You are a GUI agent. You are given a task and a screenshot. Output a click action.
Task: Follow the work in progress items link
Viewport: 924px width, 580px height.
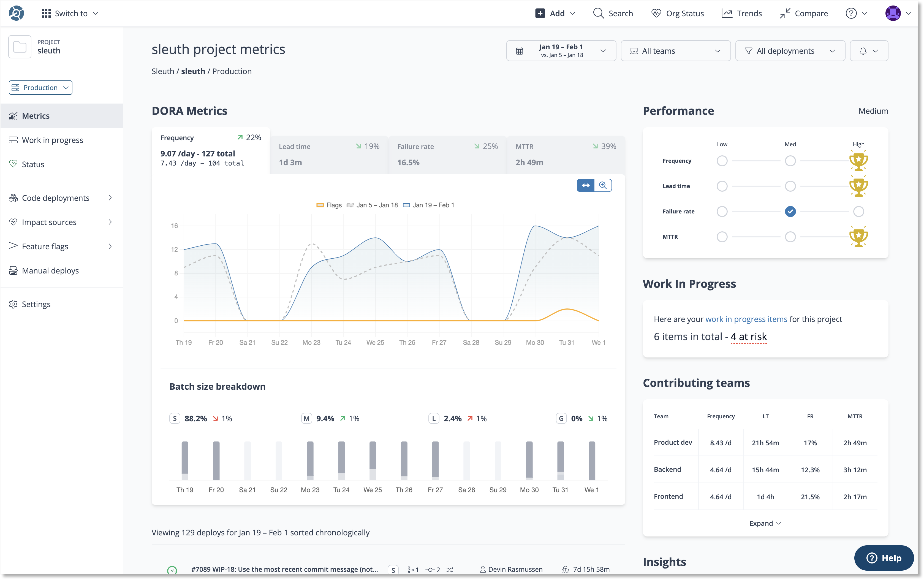tap(746, 319)
